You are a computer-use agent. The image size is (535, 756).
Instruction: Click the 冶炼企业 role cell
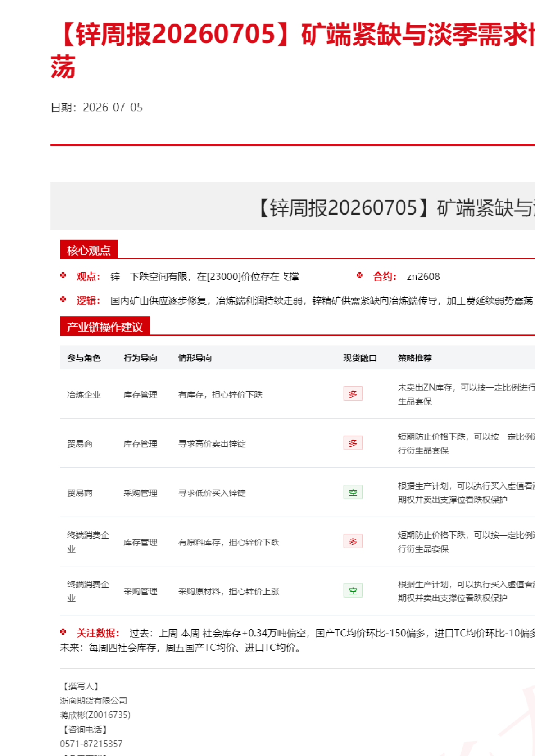pyautogui.click(x=84, y=395)
